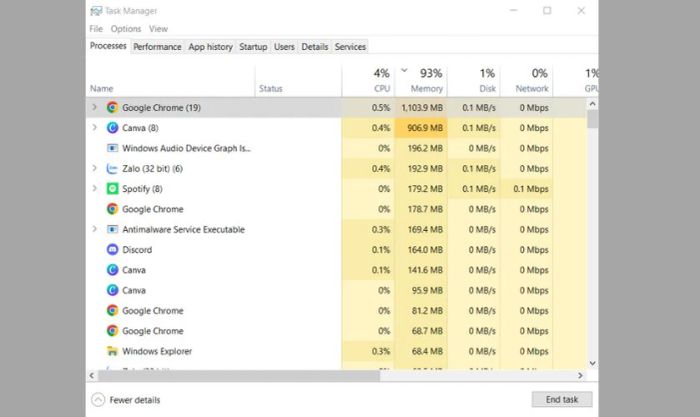Click the Spotify (8) process icon
The height and width of the screenshot is (417, 700).
112,189
